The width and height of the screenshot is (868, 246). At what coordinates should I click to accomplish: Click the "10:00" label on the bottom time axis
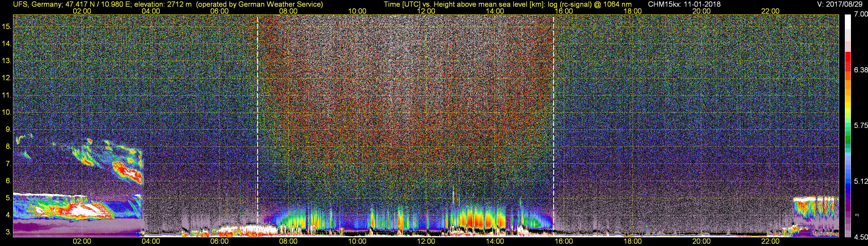pos(357,241)
